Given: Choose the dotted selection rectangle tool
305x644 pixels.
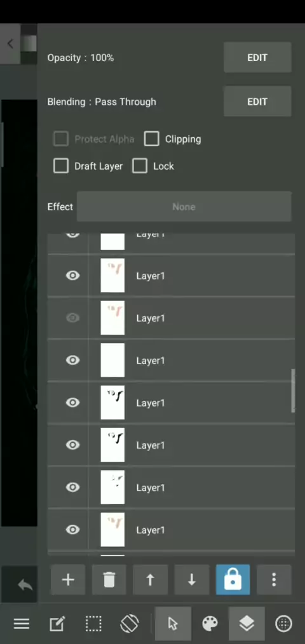Looking at the screenshot, I should tap(93, 624).
